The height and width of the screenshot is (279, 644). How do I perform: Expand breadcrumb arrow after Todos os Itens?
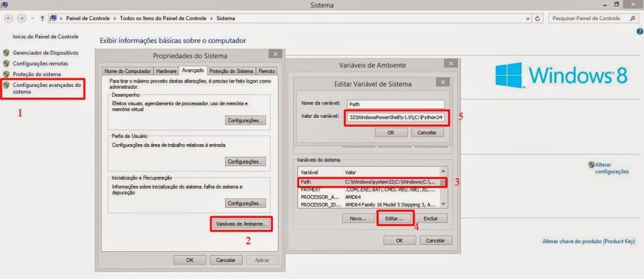pos(212,18)
